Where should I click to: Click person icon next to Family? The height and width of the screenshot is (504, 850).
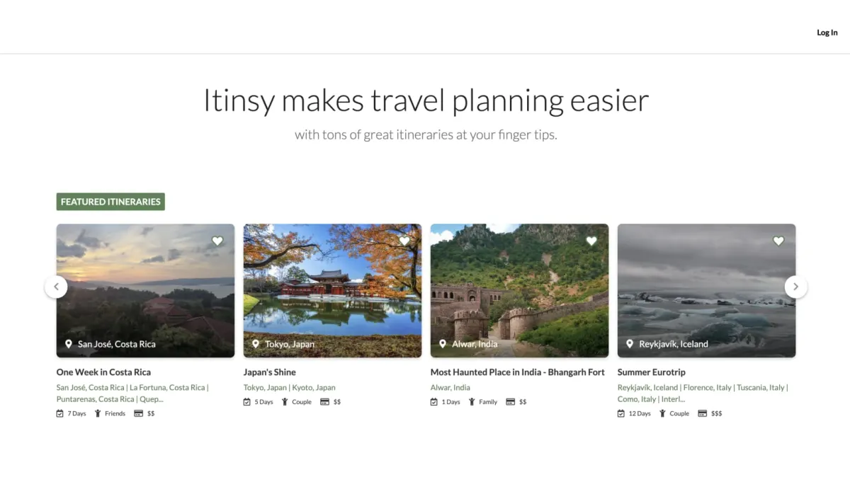click(472, 402)
